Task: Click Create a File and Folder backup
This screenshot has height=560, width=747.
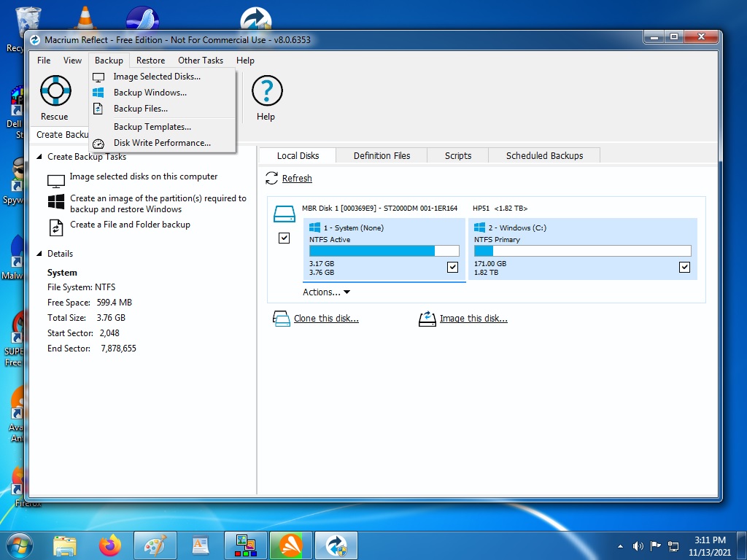Action: [130, 225]
